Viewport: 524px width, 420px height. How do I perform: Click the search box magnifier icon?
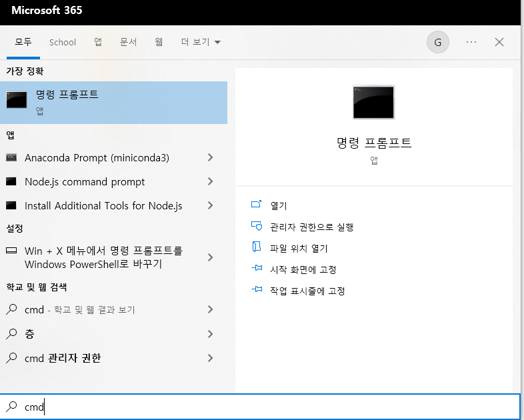tap(11, 406)
